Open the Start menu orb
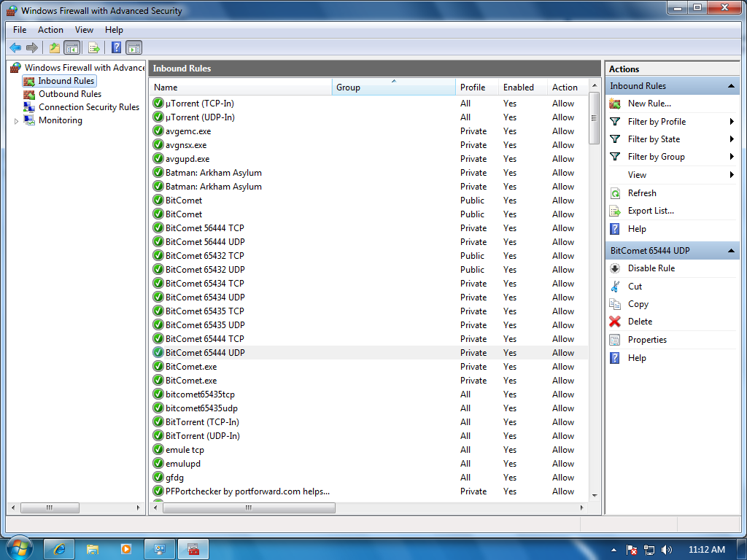 20,548
